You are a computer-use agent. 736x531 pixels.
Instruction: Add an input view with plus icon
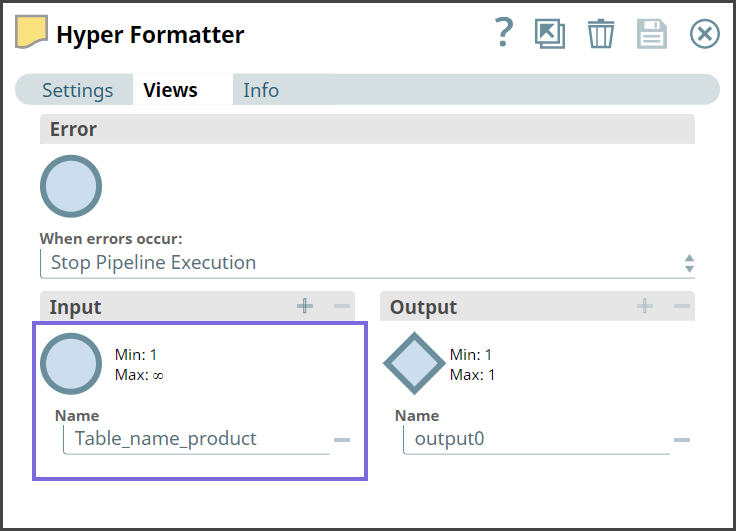305,306
